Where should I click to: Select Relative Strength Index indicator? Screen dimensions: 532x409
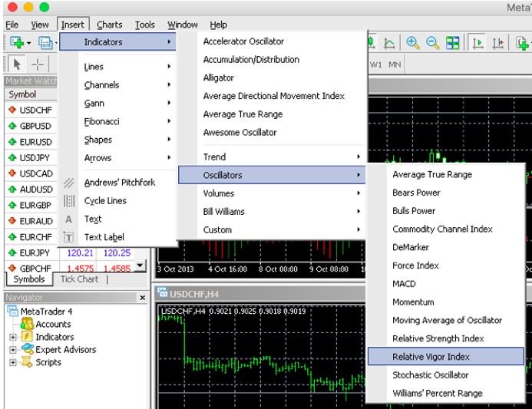click(x=445, y=338)
